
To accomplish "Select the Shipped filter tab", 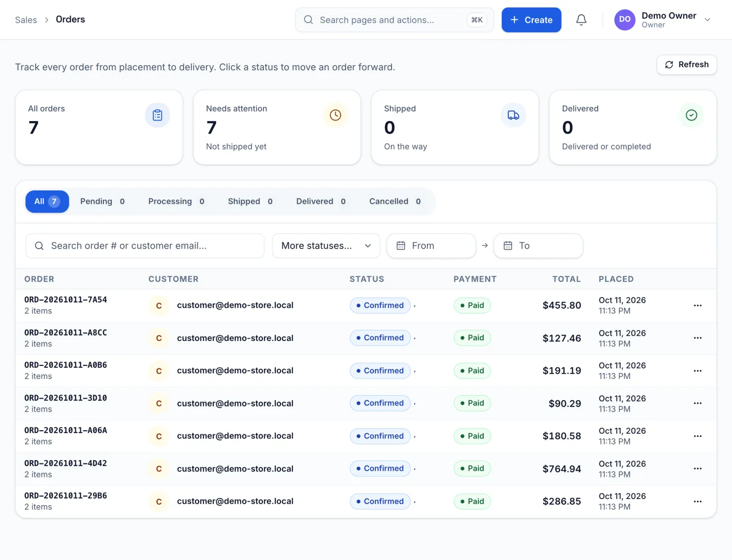I will click(x=250, y=201).
